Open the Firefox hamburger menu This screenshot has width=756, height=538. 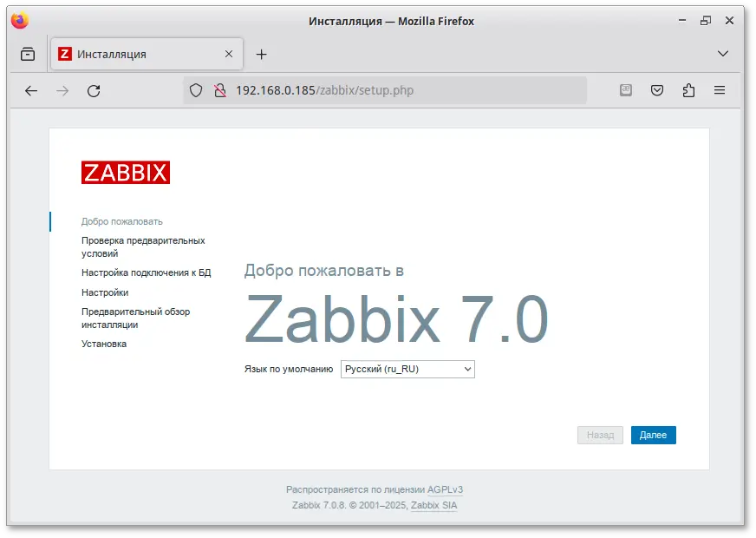pyautogui.click(x=719, y=89)
